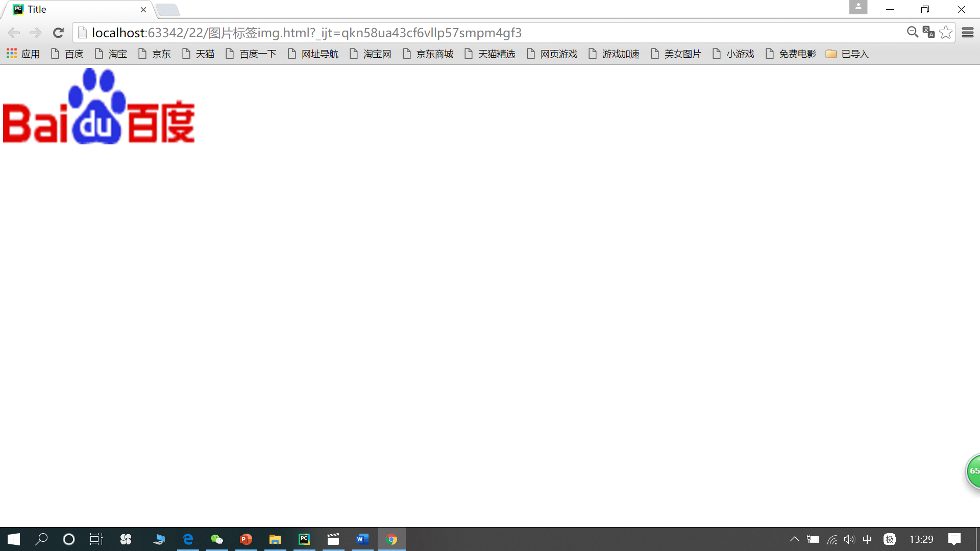Click the Baidu logo image
Viewport: 980px width, 551px height.
tap(99, 106)
